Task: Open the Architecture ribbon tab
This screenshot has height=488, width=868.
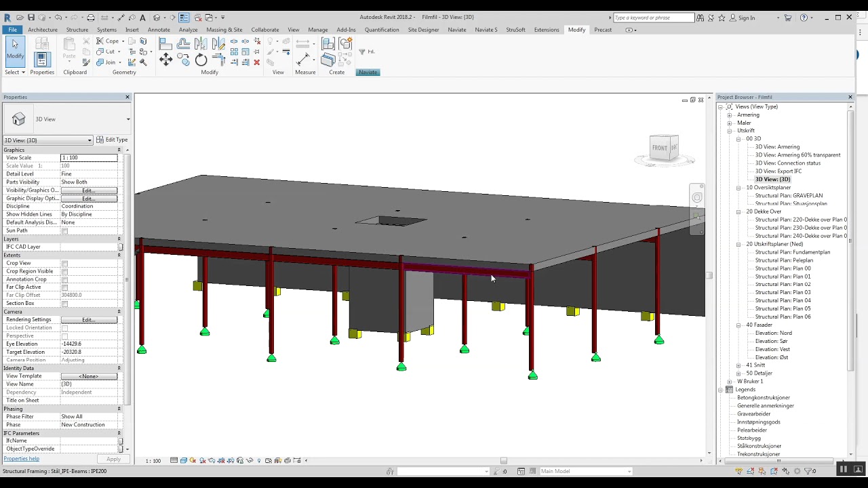Action: coord(43,30)
